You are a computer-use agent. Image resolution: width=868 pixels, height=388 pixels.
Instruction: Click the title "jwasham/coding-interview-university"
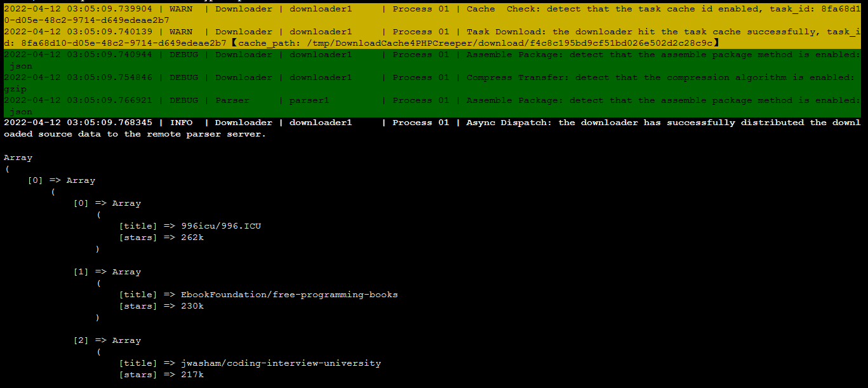(281, 363)
